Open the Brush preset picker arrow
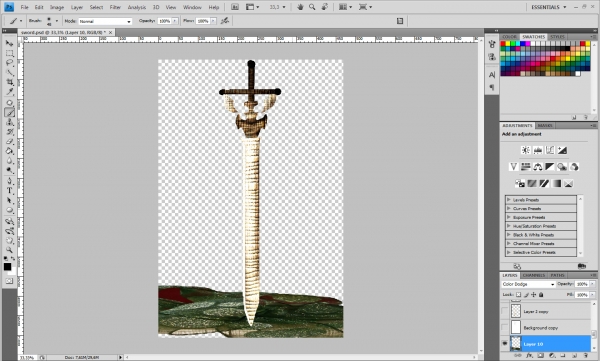Image resolution: width=600 pixels, height=361 pixels. coord(57,21)
